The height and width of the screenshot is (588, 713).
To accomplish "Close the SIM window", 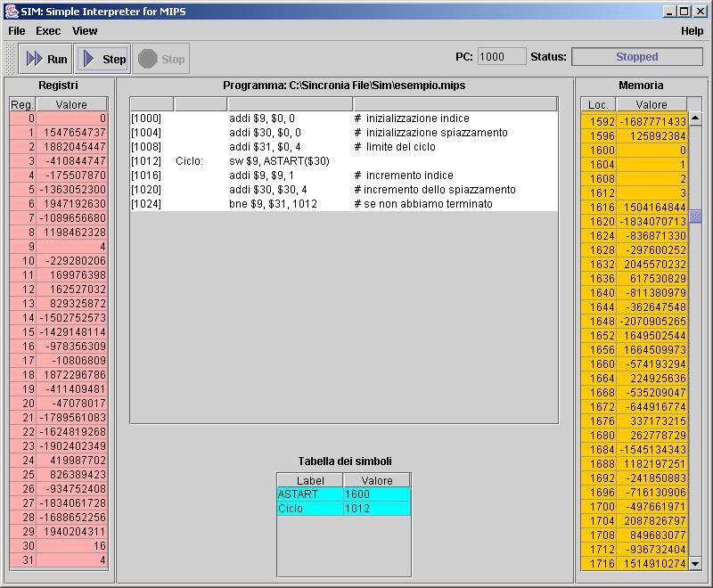I will (701, 12).
